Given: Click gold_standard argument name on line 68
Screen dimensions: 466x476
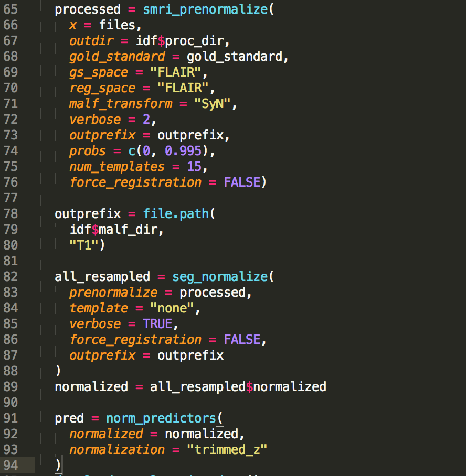Looking at the screenshot, I should (117, 57).
